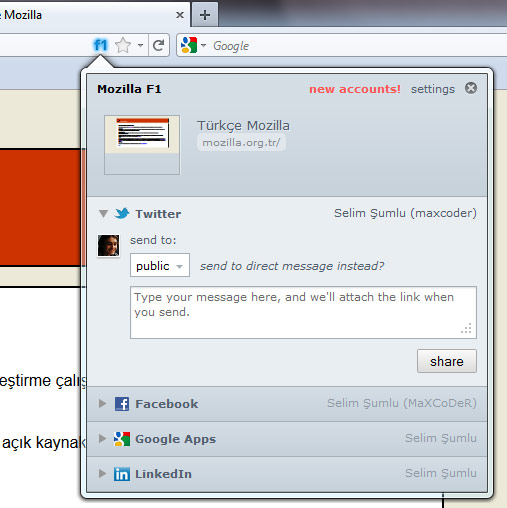507x508 pixels.
Task: Open the bookmark star dropdown arrow
Action: (x=140, y=45)
